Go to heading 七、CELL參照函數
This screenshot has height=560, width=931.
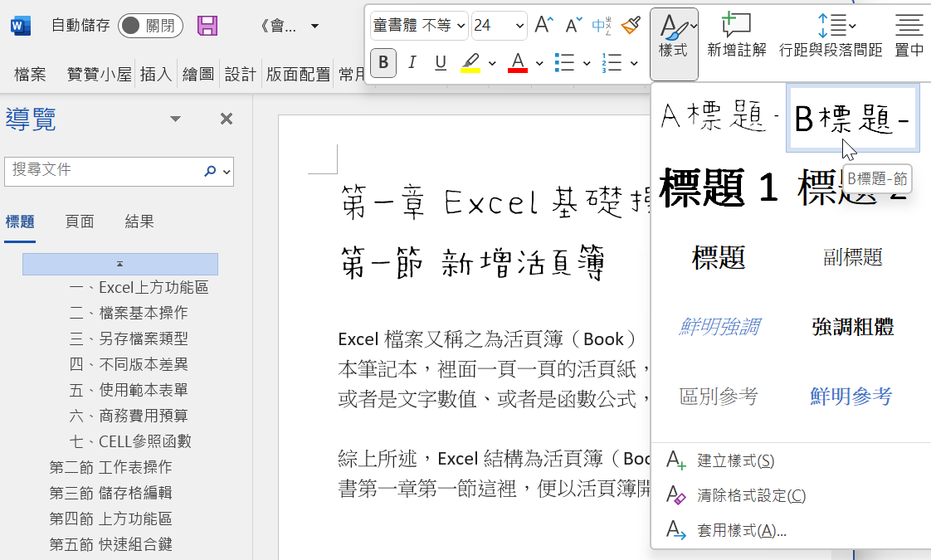pyautogui.click(x=130, y=442)
